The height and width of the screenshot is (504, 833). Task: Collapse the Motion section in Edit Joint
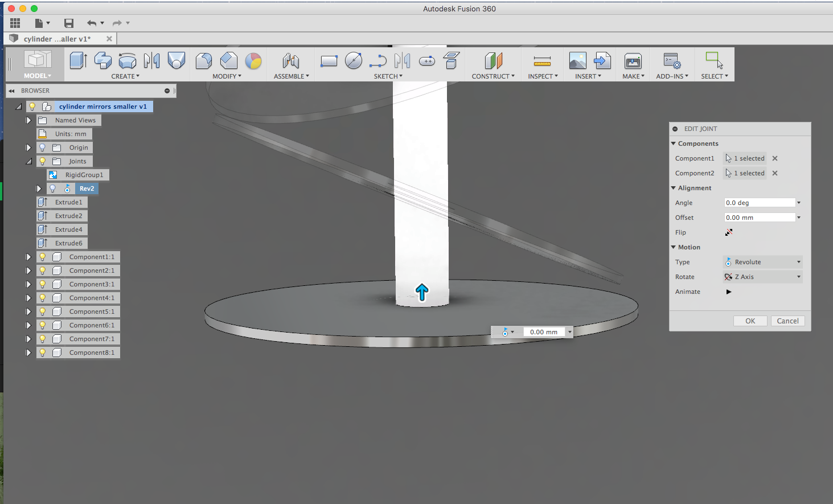[674, 247]
